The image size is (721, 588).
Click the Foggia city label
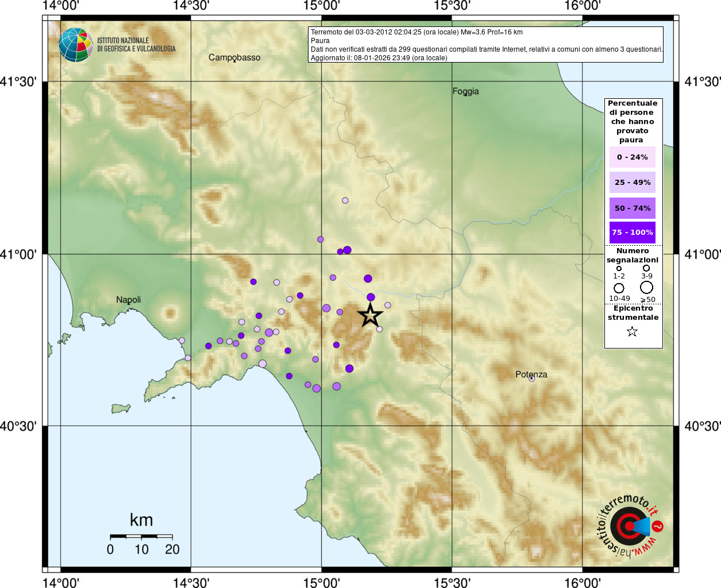tap(465, 91)
